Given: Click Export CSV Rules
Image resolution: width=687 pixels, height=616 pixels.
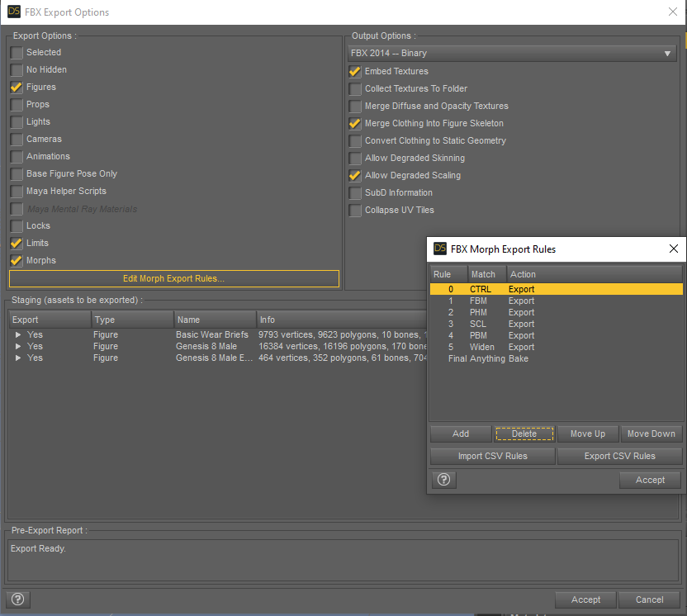Looking at the screenshot, I should point(620,456).
